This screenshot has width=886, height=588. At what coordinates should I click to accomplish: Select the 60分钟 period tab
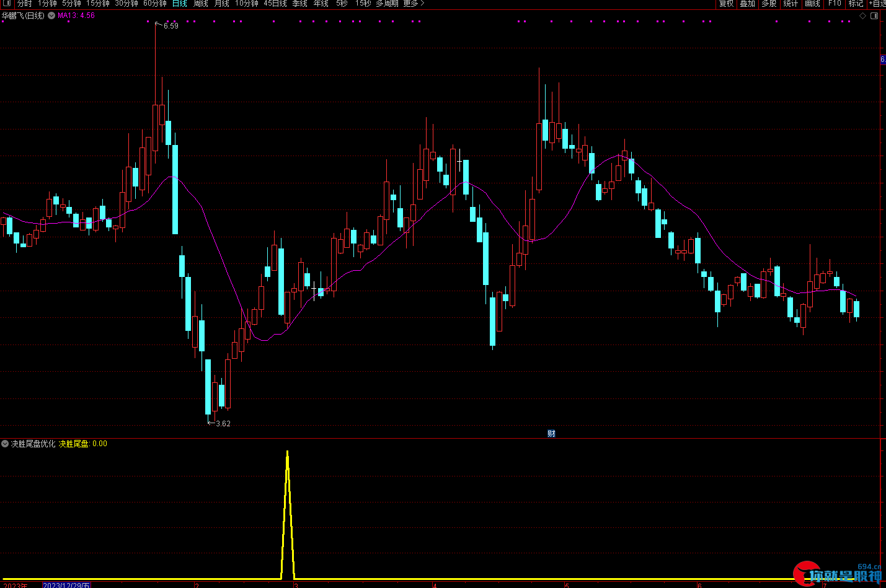tap(155, 3)
